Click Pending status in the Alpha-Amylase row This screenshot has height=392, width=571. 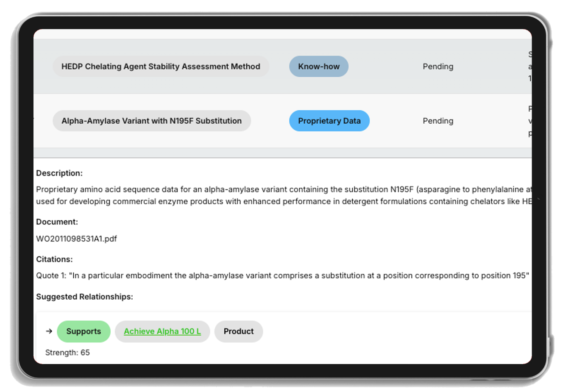click(x=438, y=121)
